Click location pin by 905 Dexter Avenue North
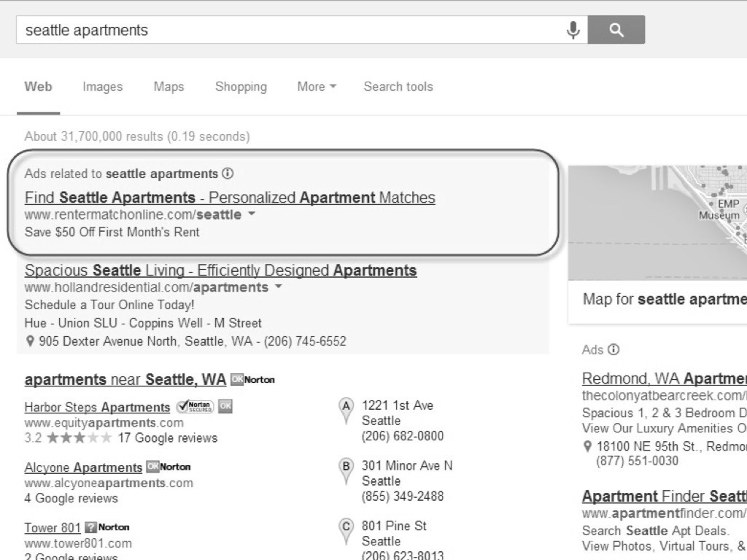Viewport: 747px width, 560px height. (30, 341)
